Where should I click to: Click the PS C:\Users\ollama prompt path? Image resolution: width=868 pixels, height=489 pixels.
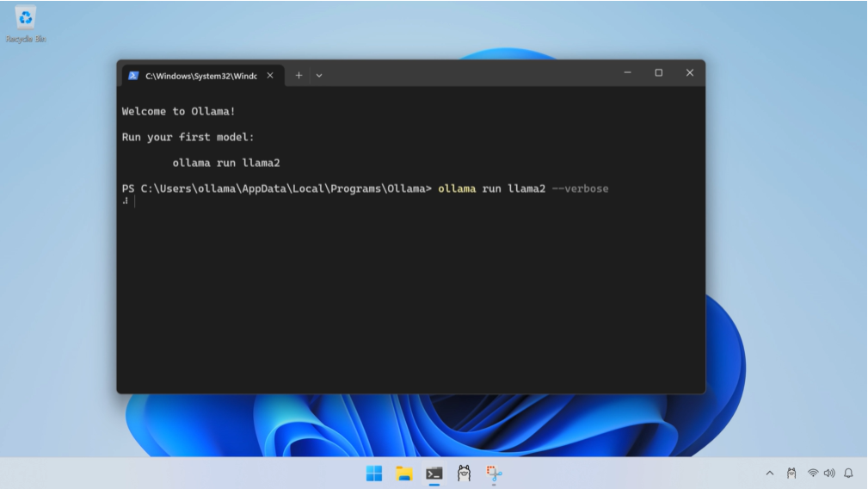coord(276,189)
